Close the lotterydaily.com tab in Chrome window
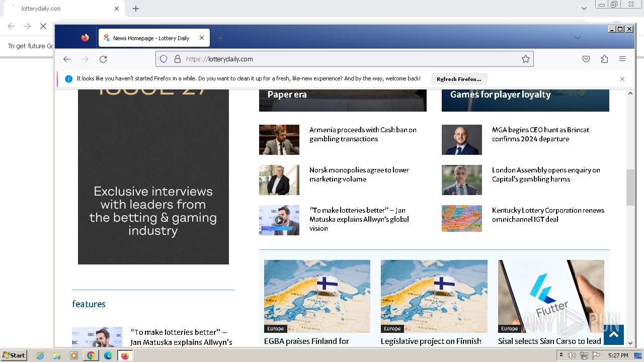 pos(117,9)
